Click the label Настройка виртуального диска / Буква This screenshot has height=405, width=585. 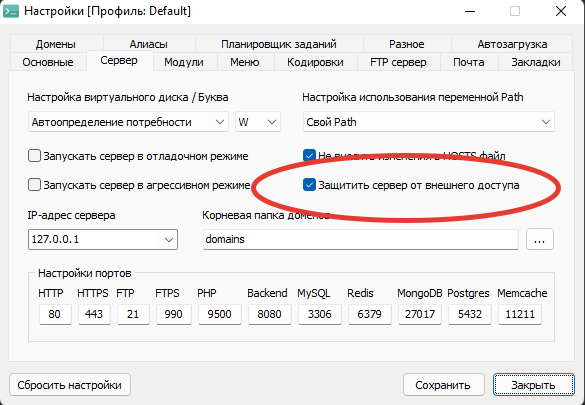coord(128,97)
